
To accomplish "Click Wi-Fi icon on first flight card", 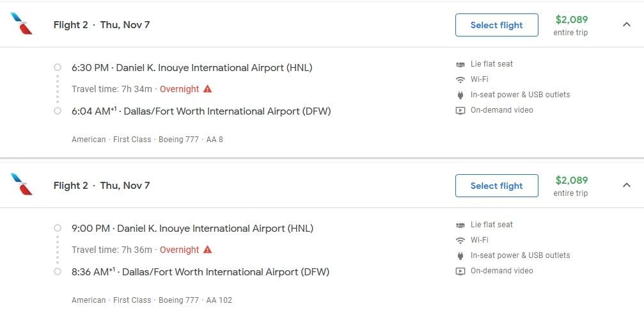I will 460,79.
